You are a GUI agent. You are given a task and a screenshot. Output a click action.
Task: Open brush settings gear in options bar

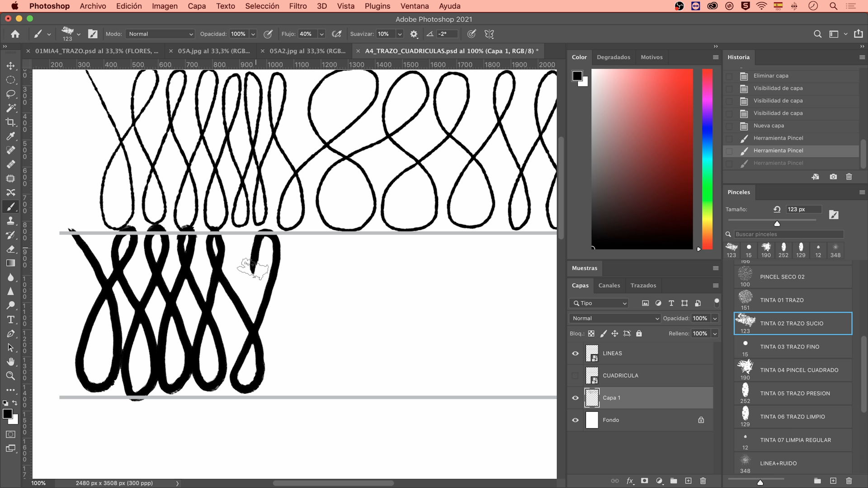pos(414,34)
